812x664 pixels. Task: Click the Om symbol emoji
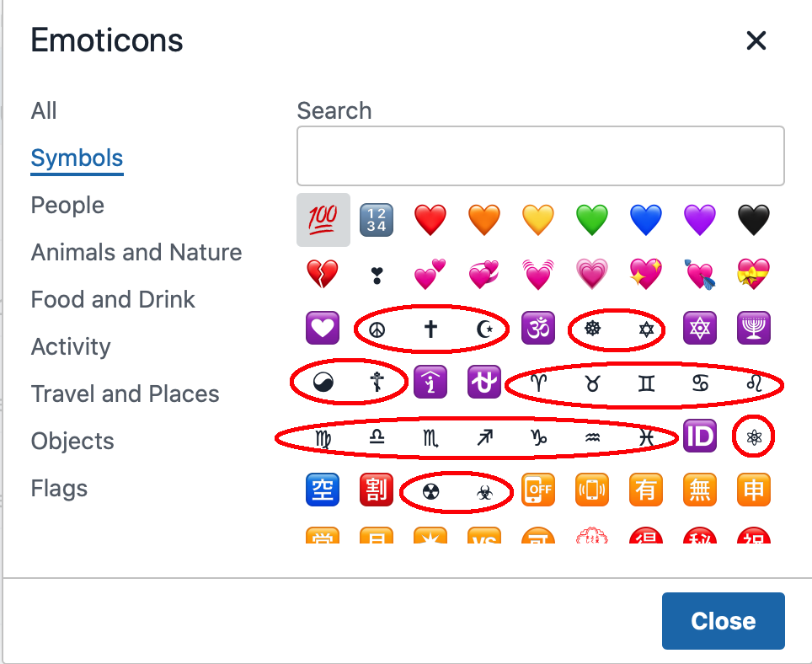tap(538, 329)
